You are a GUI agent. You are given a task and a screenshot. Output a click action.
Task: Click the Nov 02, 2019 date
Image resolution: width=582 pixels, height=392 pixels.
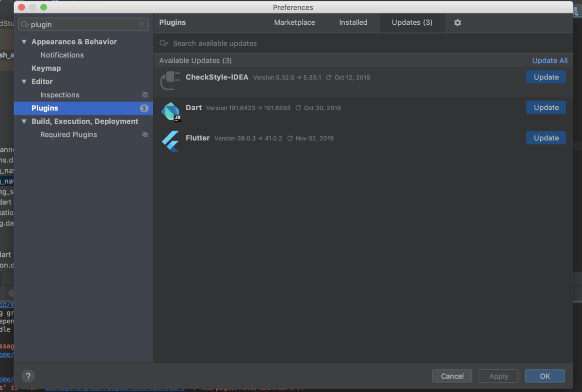point(315,138)
